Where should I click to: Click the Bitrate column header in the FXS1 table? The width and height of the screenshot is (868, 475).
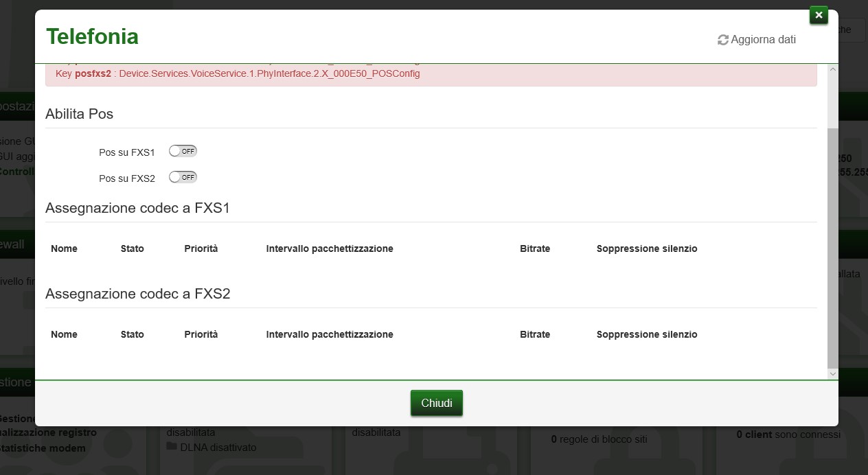[x=535, y=248]
